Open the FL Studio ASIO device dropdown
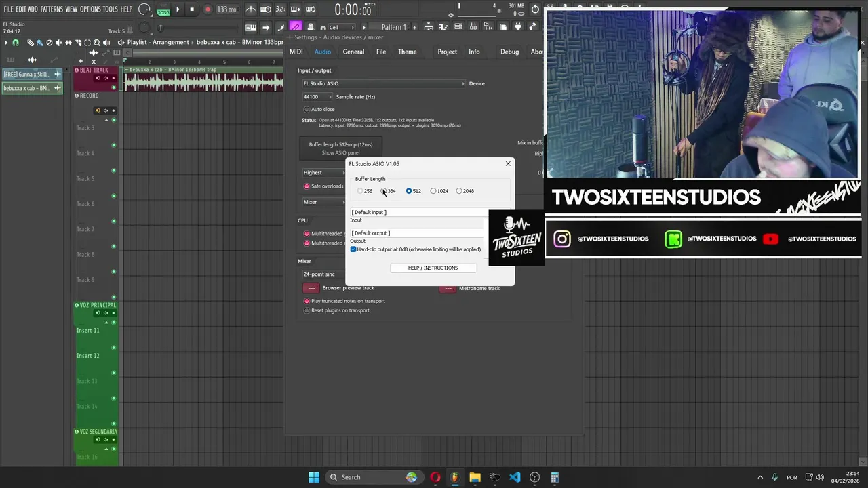Viewport: 868px width, 488px height. (x=384, y=83)
